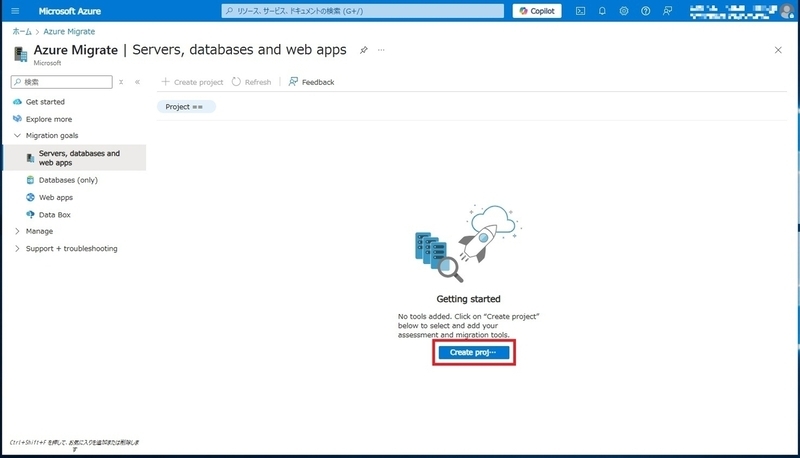
Task: Close the Azure Migrate blade
Action: tap(778, 50)
